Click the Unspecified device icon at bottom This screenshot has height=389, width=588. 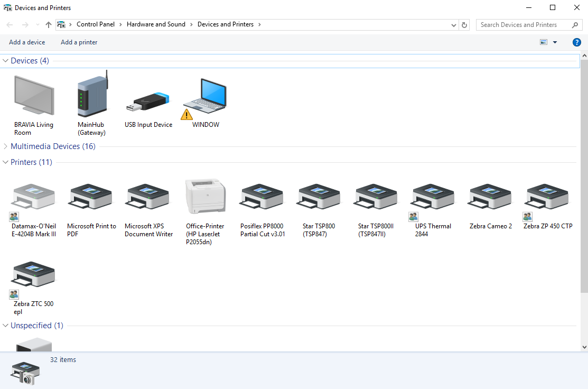[34, 345]
